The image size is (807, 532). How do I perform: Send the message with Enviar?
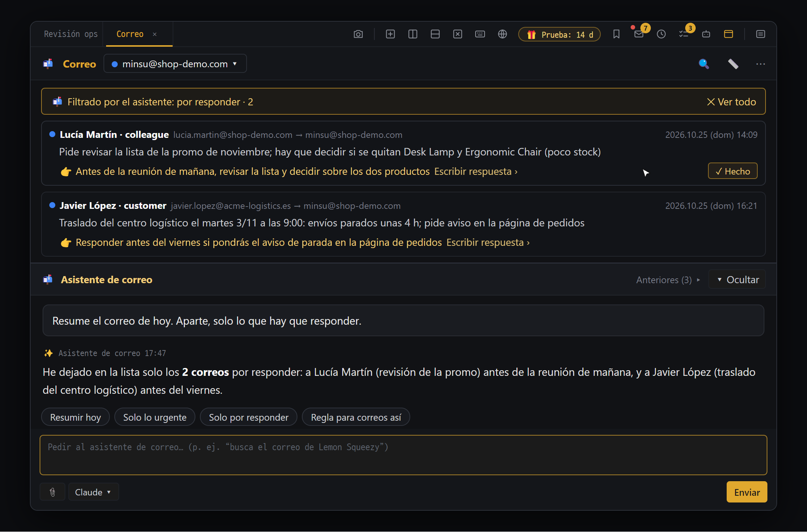tap(746, 492)
